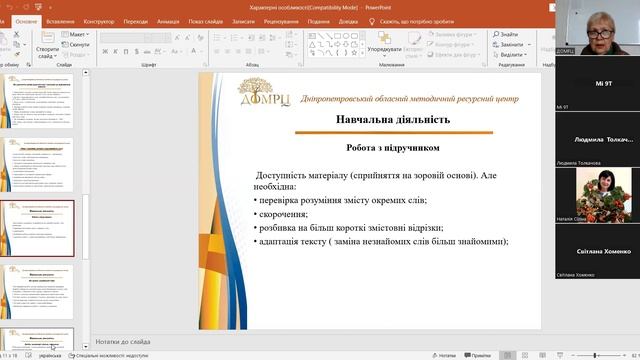
Task: Click the Cut scissors icon
Action: pos(17,35)
